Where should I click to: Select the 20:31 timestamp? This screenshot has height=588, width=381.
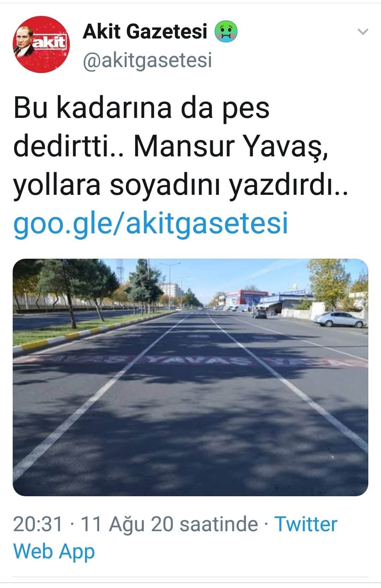click(x=38, y=524)
